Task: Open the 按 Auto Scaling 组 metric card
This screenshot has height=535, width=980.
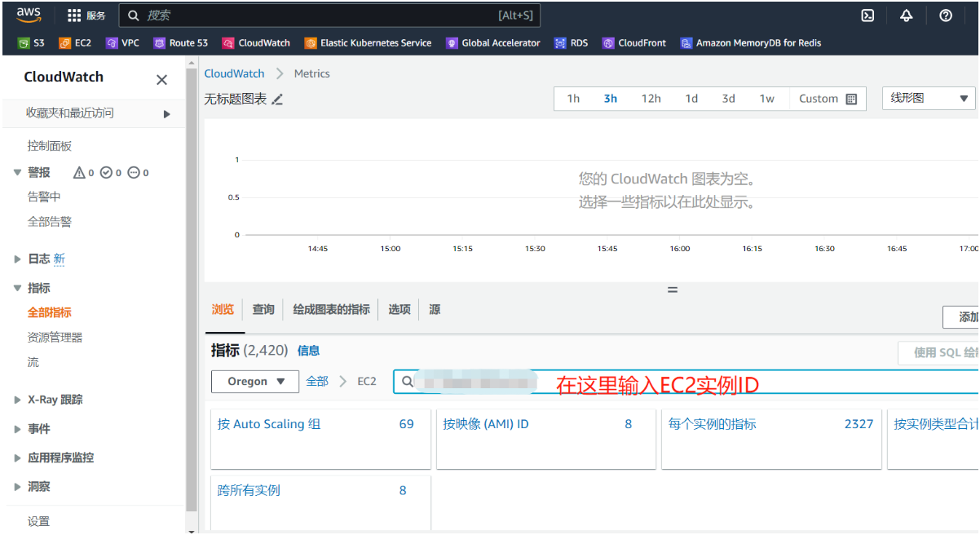Action: pos(320,440)
